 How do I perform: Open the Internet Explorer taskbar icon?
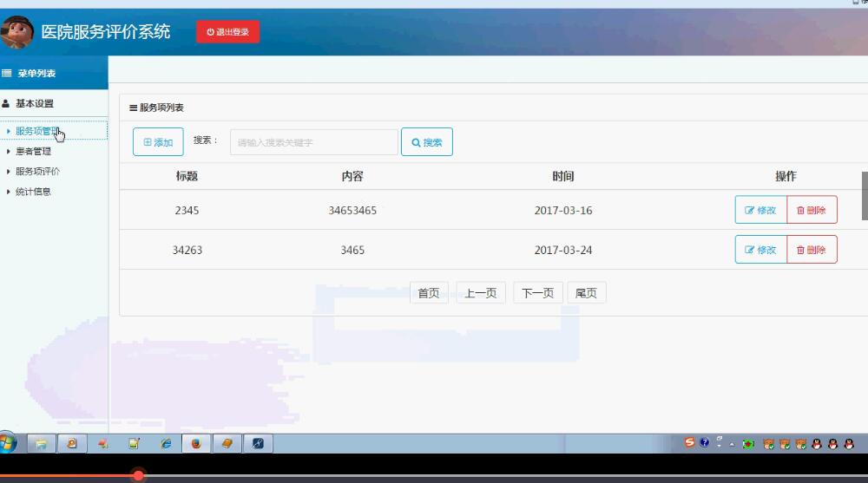(166, 443)
